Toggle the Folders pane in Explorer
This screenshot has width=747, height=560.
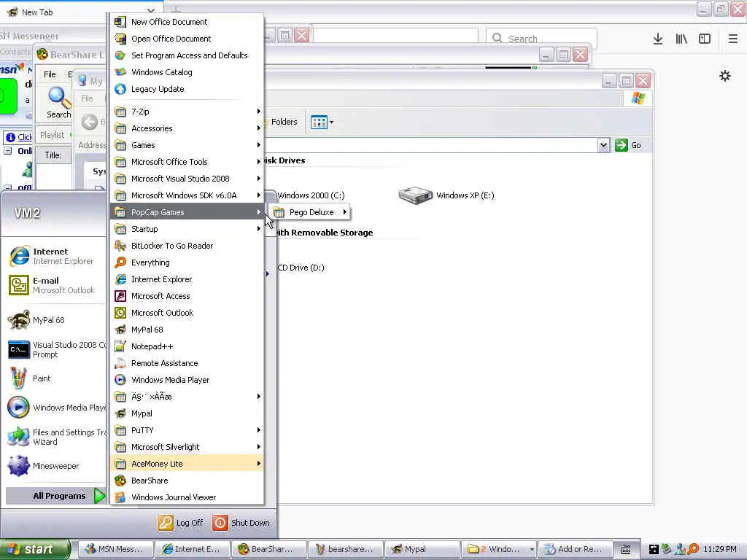click(x=284, y=122)
